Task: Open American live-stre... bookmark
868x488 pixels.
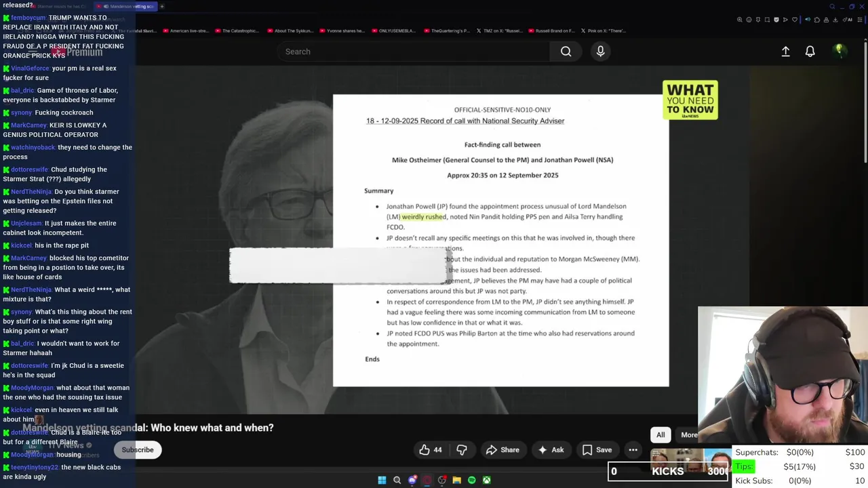Action: [185, 30]
